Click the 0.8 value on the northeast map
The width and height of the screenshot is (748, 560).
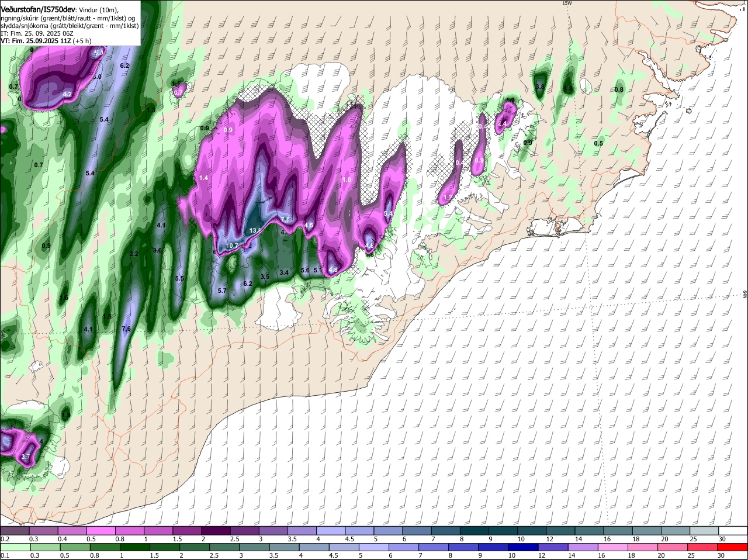619,89
